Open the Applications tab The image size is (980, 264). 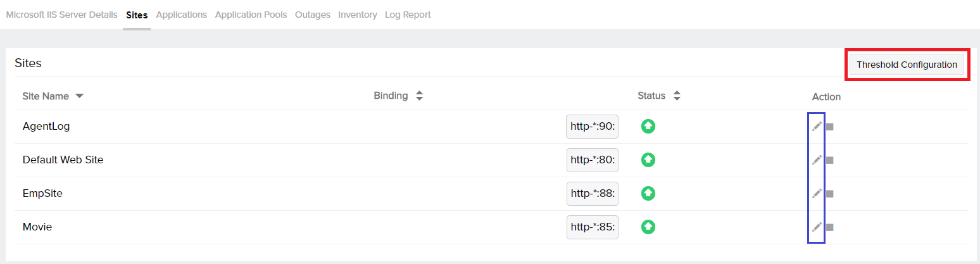point(181,15)
